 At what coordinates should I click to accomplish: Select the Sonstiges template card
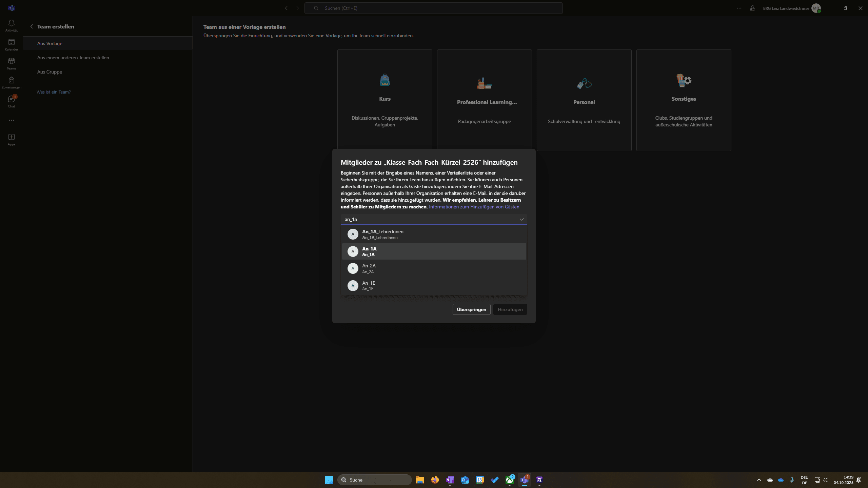coord(684,100)
